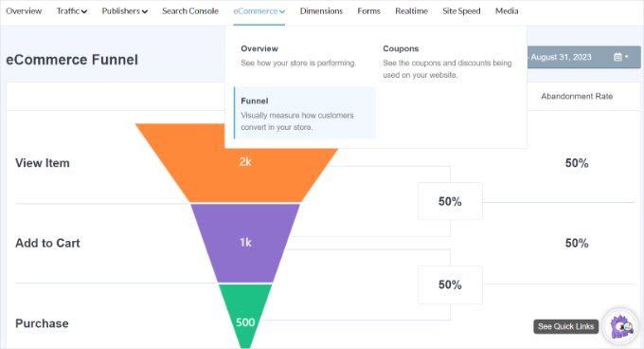This screenshot has height=349, width=644.
Task: Collapse the eCommerce dropdown menu
Action: click(x=259, y=11)
